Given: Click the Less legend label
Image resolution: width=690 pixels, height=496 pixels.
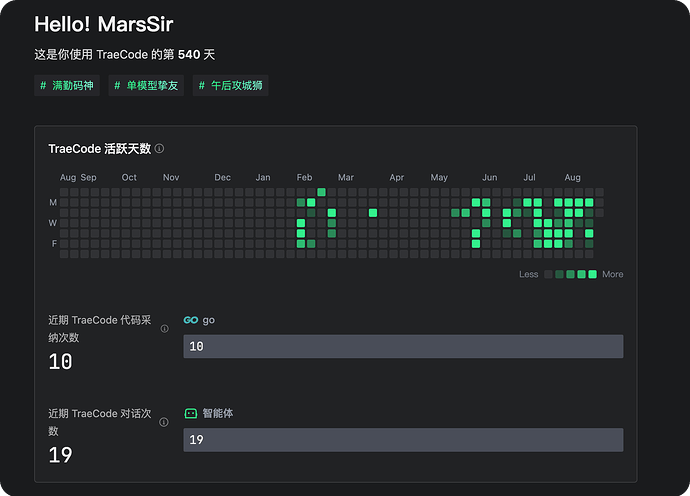Looking at the screenshot, I should click(x=529, y=274).
